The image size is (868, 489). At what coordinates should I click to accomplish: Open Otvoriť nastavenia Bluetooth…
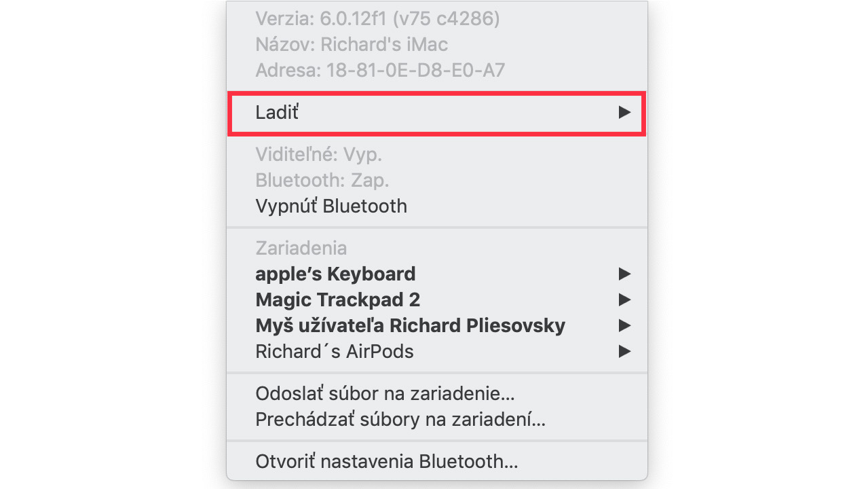[436, 461]
